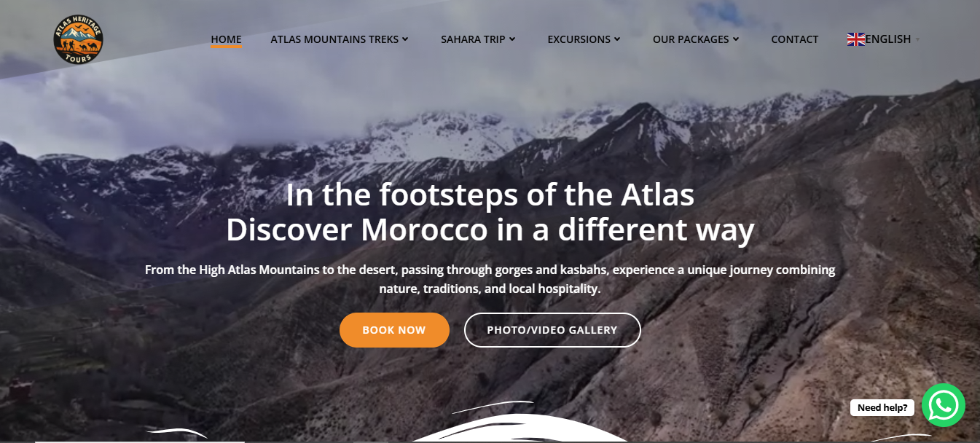Select the Atlas Mountains Treks menu label

pos(334,39)
